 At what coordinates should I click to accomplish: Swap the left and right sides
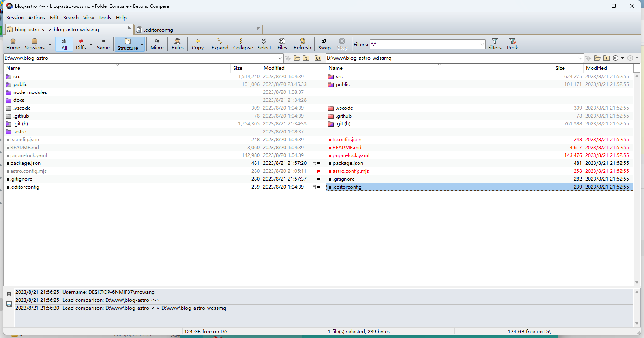point(324,44)
